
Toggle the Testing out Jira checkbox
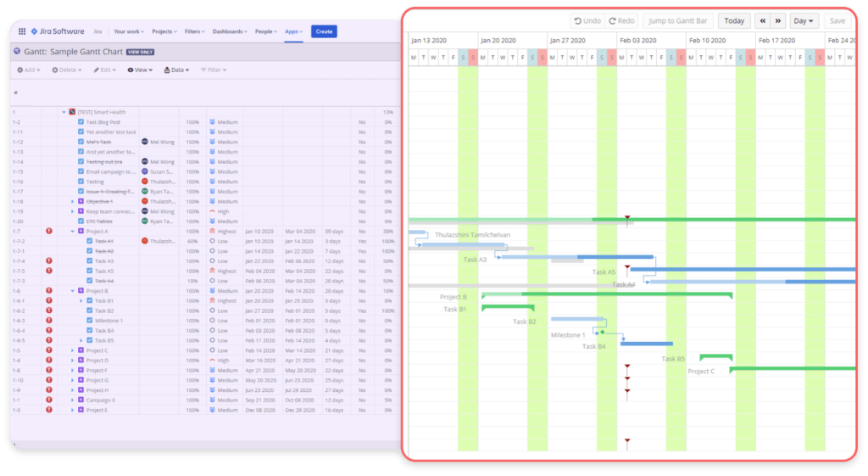coord(81,162)
